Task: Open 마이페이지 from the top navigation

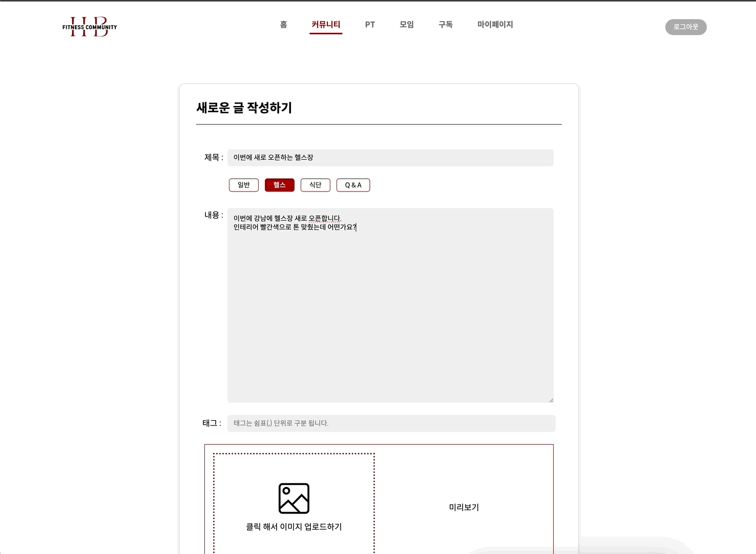Action: (495, 25)
